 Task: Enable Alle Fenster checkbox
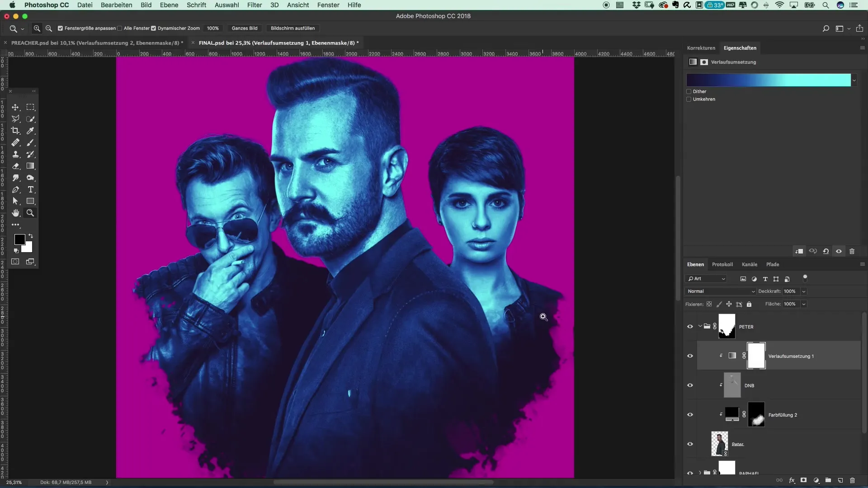(119, 28)
